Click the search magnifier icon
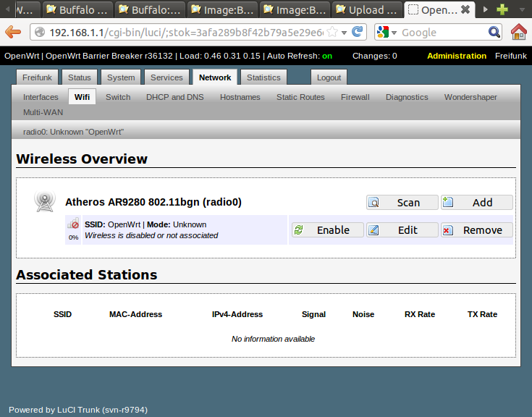Viewport: 532px width, 417px height. coord(494,32)
